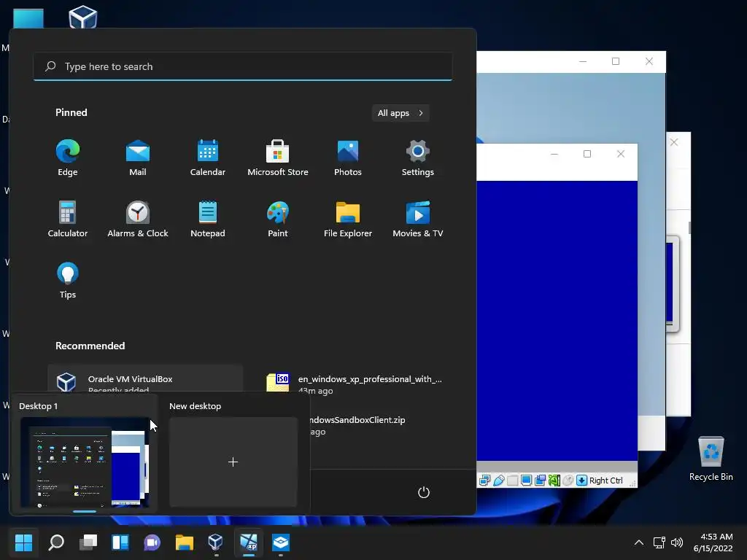Viewport: 747px width, 560px height.
Task: Click VM status bar mouse integration icon
Action: click(x=568, y=481)
